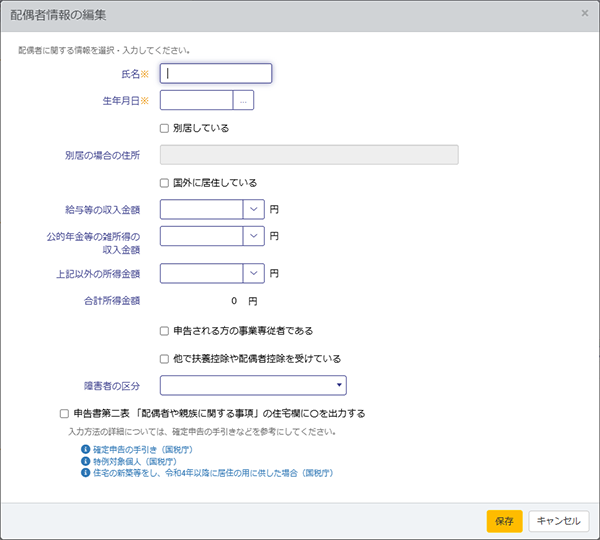Click the info icon beside 確定申告の手引き

[x=85, y=450]
